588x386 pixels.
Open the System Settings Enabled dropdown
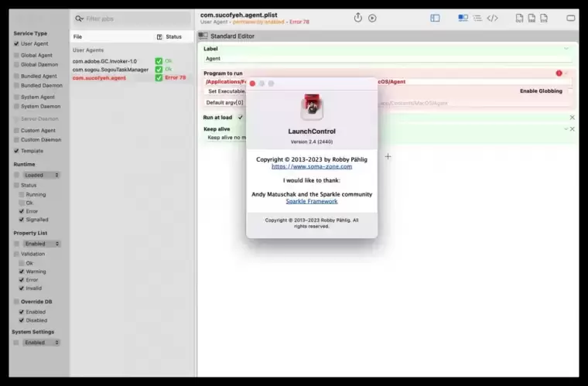click(41, 343)
